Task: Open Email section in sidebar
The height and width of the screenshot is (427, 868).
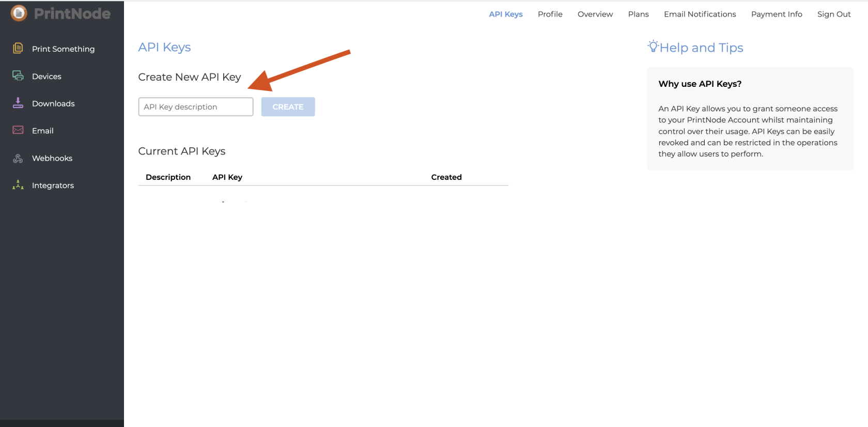Action: 43,131
